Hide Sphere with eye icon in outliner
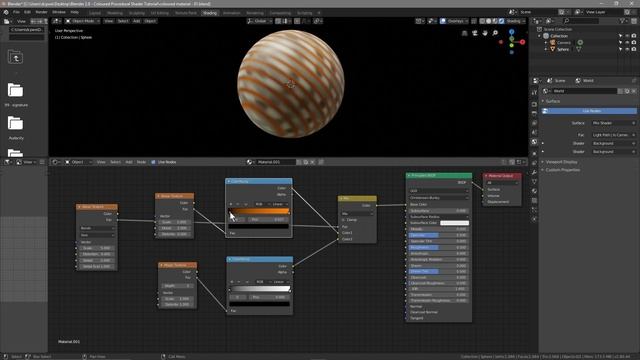 click(627, 49)
